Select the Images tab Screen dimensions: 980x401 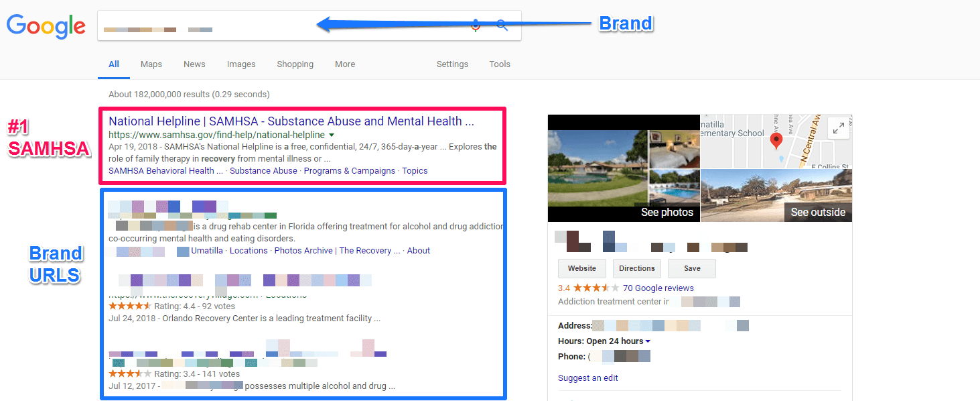click(241, 64)
